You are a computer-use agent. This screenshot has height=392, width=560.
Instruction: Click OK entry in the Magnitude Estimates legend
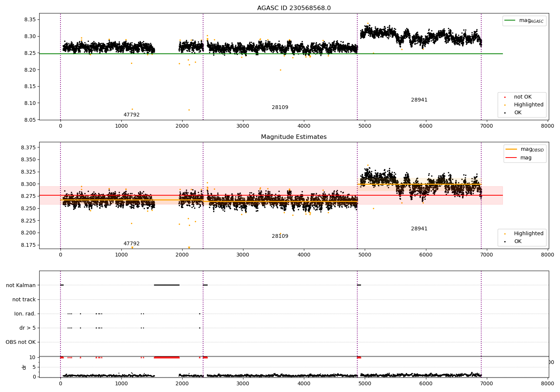[518, 242]
